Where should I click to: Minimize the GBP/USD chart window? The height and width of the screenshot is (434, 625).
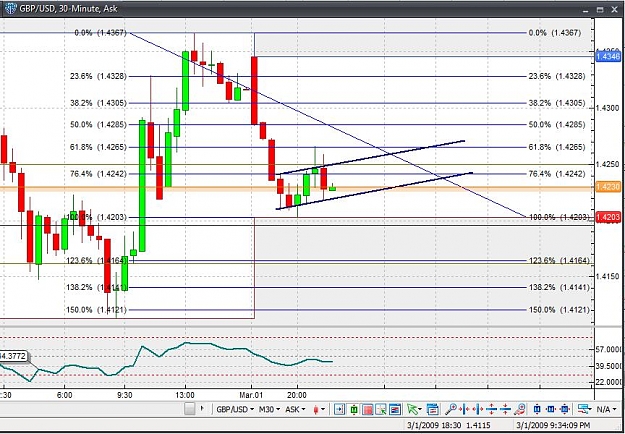[x=586, y=9]
